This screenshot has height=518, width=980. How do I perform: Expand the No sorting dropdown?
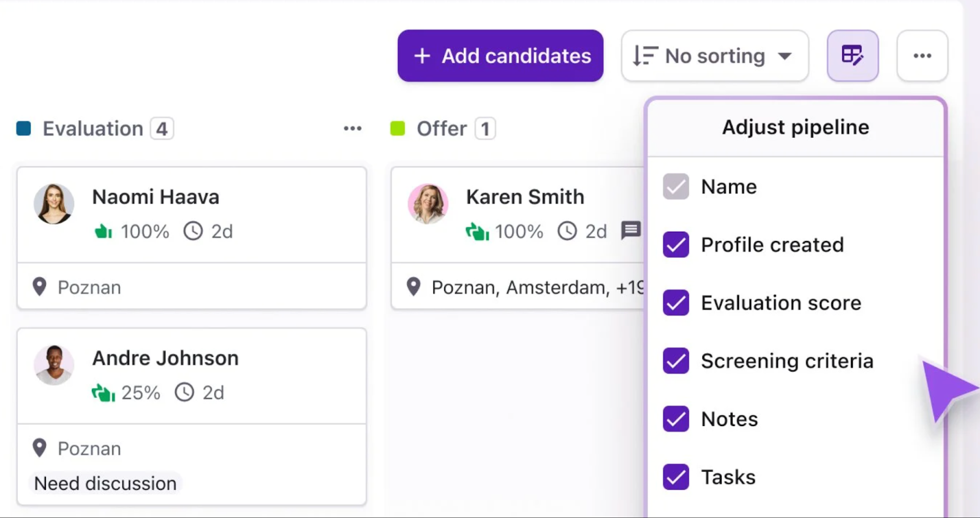pos(714,56)
